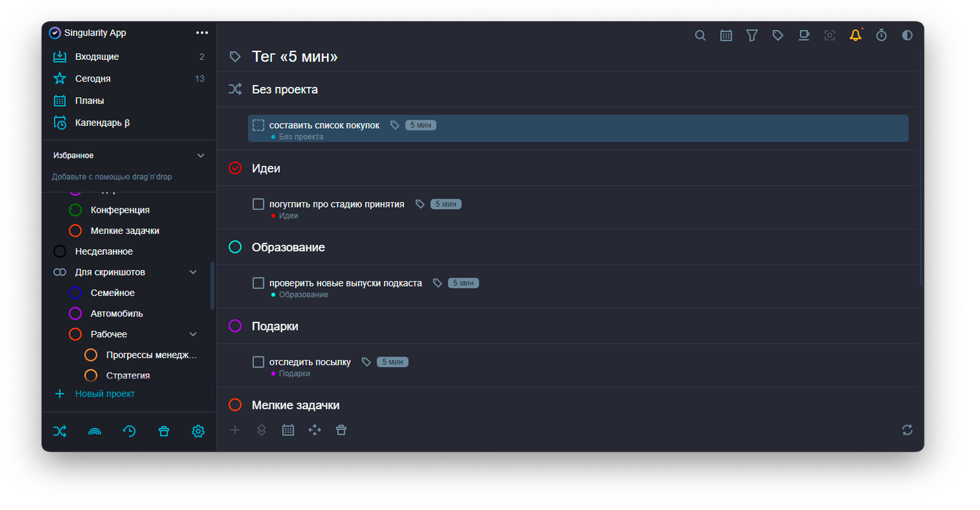Click the 5 мин tag on погуглить про стадию принятия
This screenshot has width=980, height=510.
point(446,204)
